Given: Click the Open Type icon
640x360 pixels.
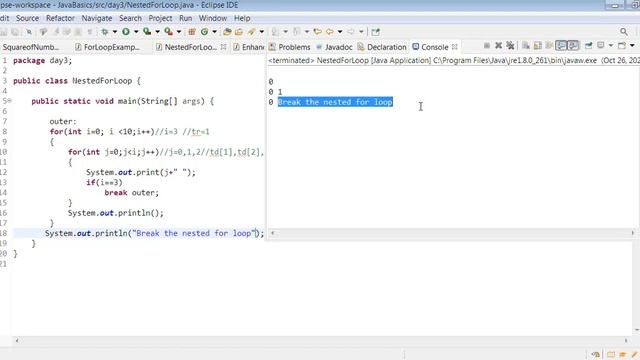Looking at the screenshot, I should [x=227, y=32].
